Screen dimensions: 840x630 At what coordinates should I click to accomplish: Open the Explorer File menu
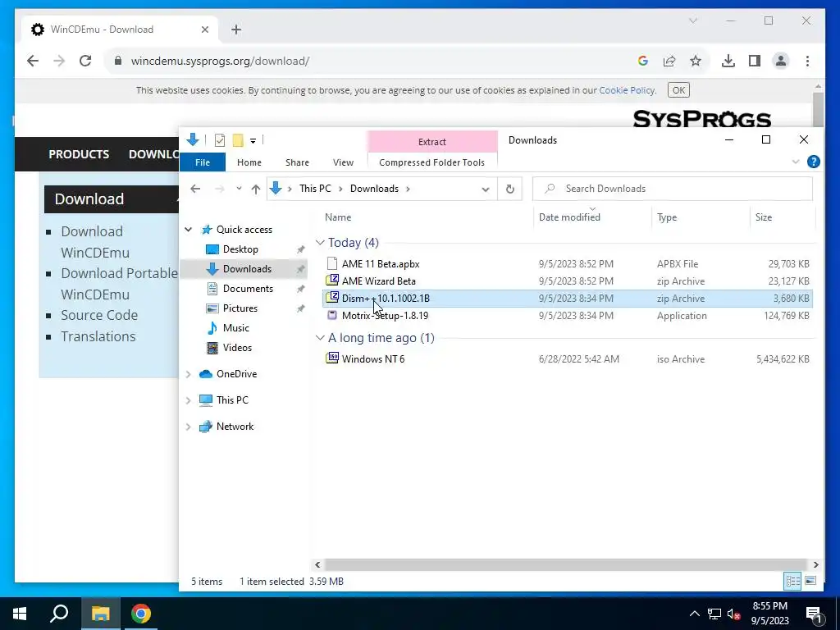coord(203,162)
